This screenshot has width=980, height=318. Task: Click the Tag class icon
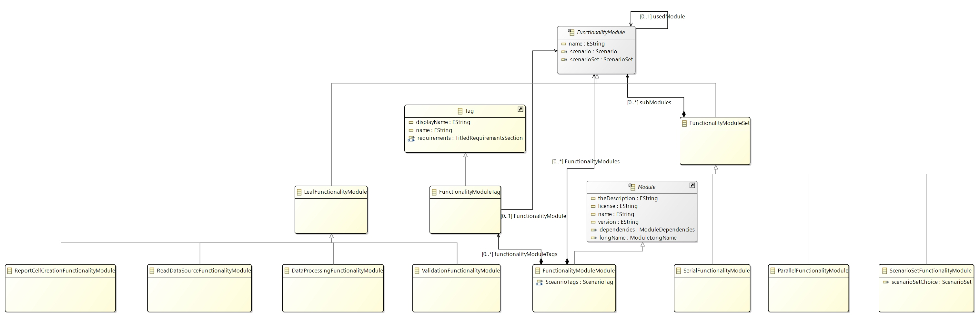pos(460,111)
